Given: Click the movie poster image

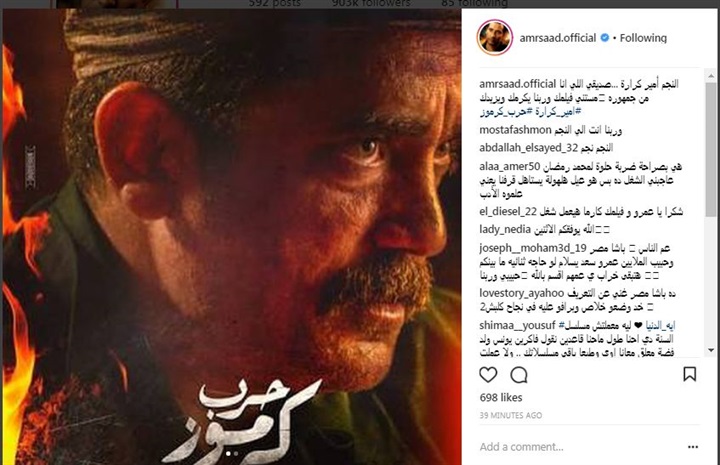Looking at the screenshot, I should pyautogui.click(x=232, y=236).
